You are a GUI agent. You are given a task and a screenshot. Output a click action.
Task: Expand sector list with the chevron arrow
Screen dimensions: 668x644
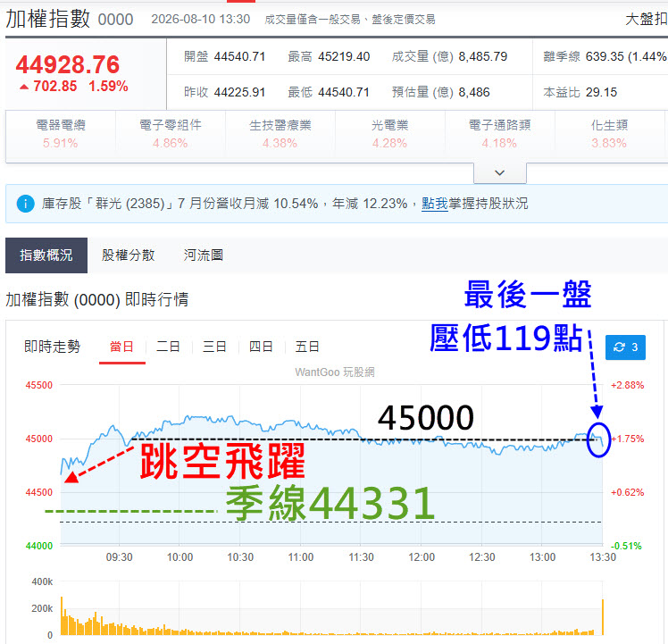click(500, 172)
